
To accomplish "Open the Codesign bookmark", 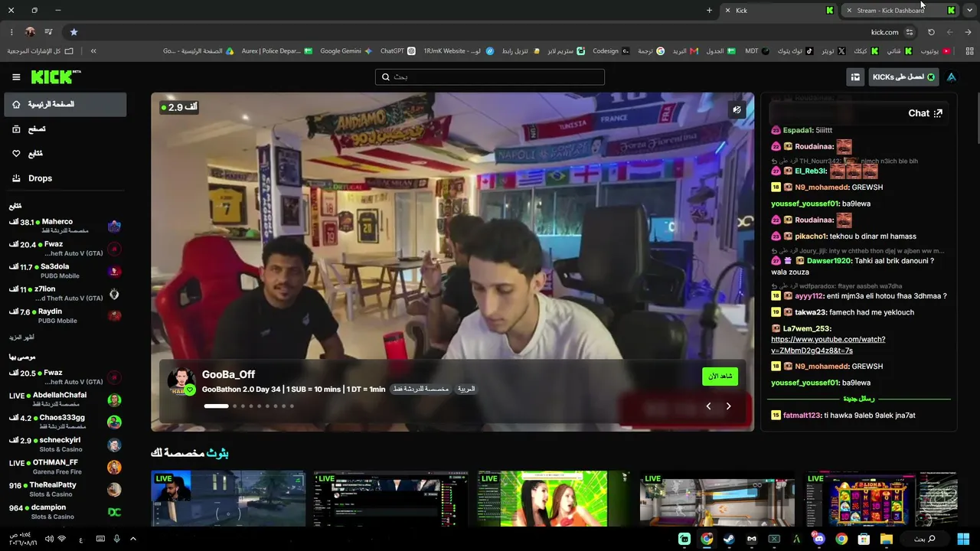I will [611, 51].
